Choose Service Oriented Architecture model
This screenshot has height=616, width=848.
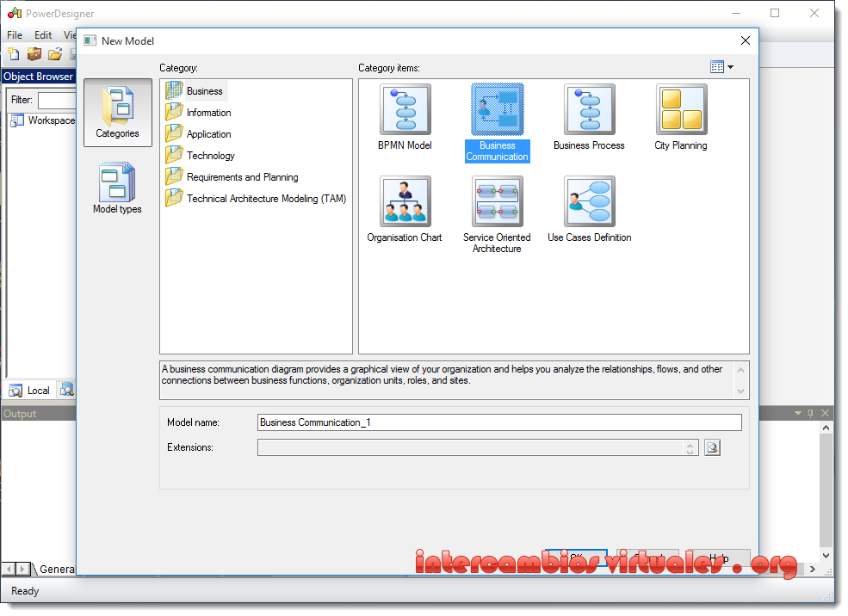(x=497, y=215)
